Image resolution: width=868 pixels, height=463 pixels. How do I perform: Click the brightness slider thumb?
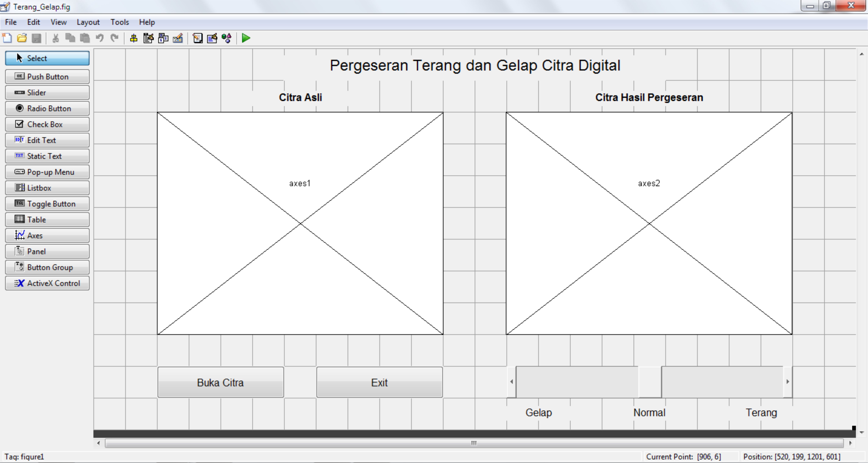click(650, 382)
